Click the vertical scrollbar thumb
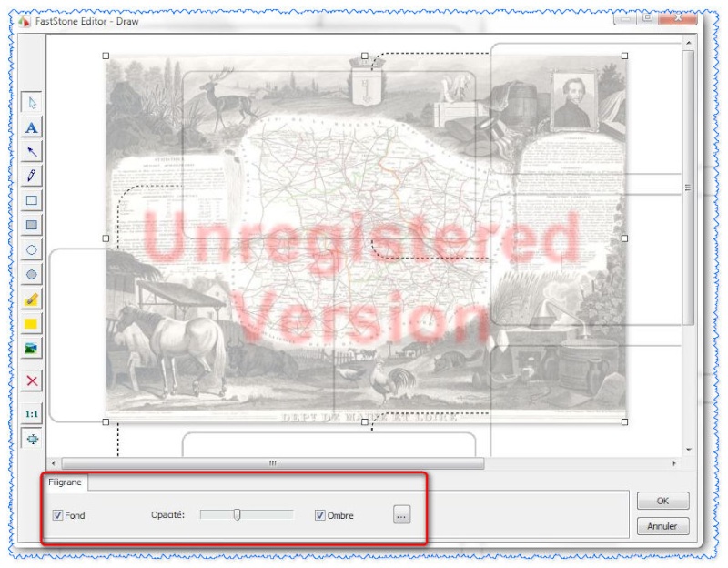Viewport: 728px width, 568px height. click(x=688, y=188)
